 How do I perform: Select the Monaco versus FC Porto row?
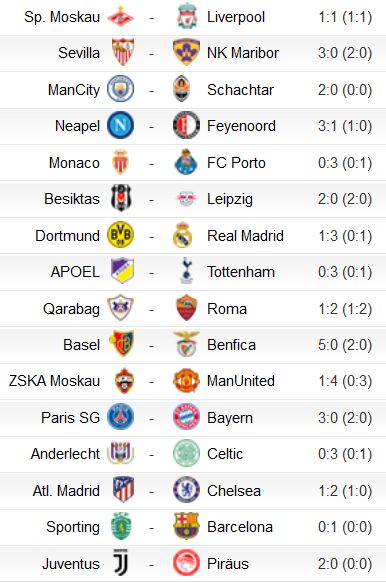pos(193,163)
